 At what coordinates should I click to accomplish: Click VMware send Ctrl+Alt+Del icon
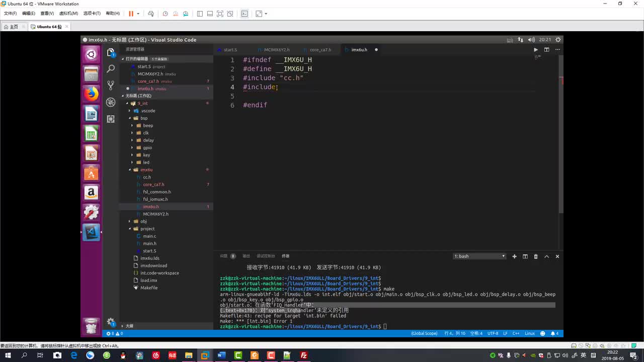coord(151,14)
